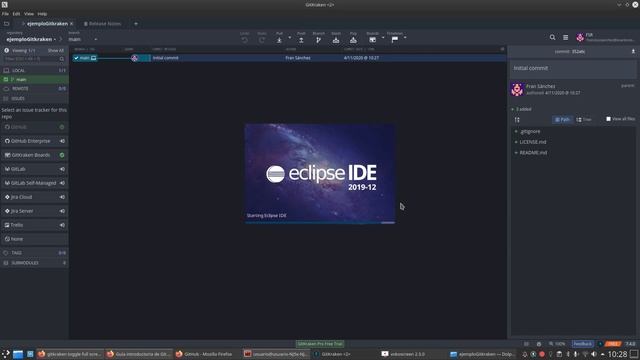Image resolution: width=640 pixels, height=360 pixels.
Task: Add a new tab with plus icon
Action: pos(136,24)
